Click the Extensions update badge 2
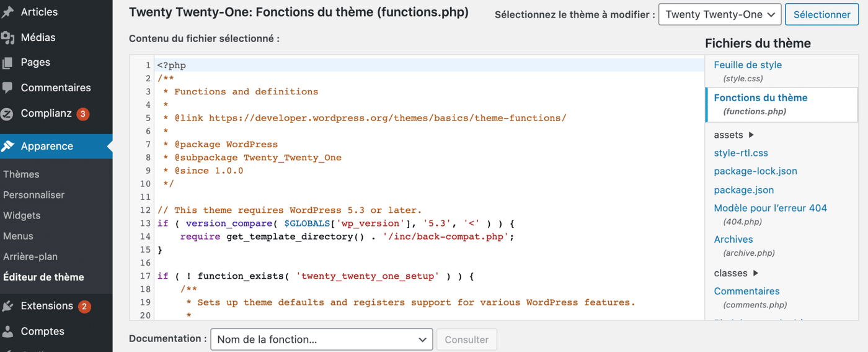Viewport: 868px width, 352px height. click(85, 307)
